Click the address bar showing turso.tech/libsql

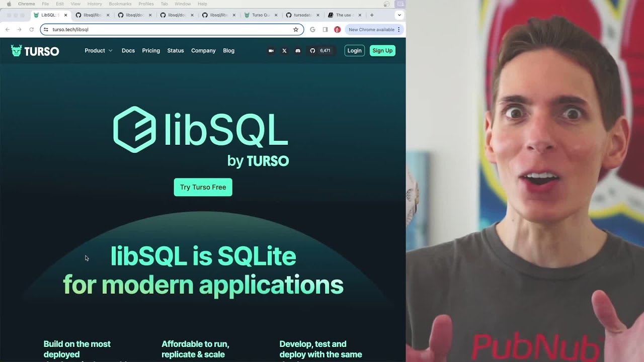coord(172,30)
